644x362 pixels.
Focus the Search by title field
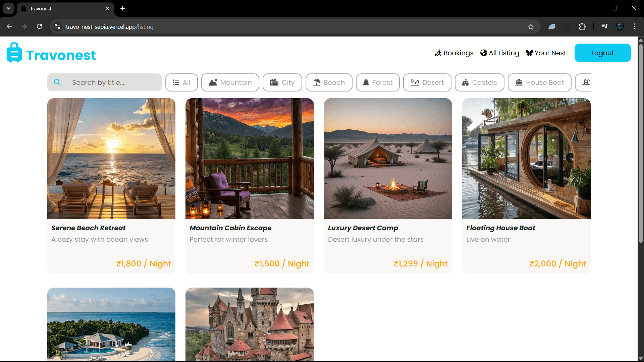tap(105, 82)
